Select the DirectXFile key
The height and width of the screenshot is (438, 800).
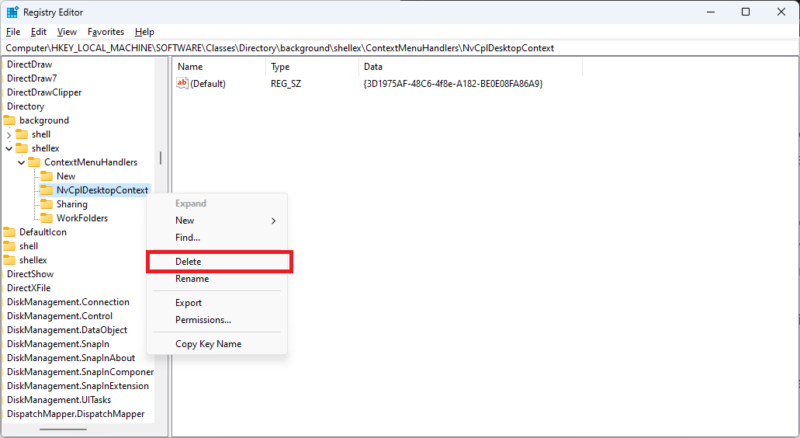pyautogui.click(x=29, y=288)
